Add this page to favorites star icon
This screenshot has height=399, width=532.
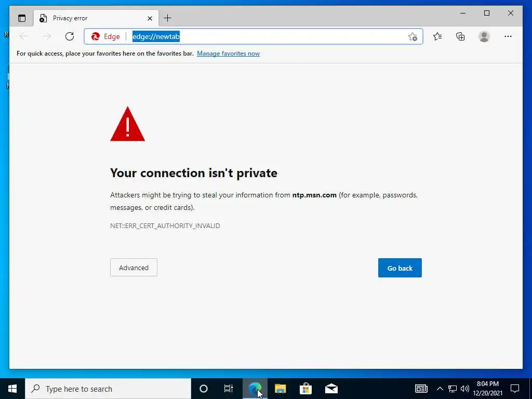click(x=413, y=37)
